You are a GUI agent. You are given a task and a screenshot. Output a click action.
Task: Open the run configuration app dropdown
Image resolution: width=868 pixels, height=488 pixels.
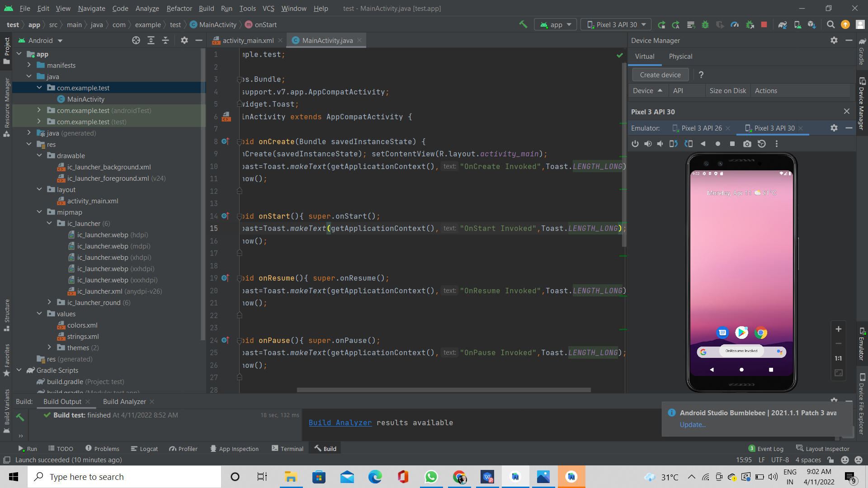555,24
